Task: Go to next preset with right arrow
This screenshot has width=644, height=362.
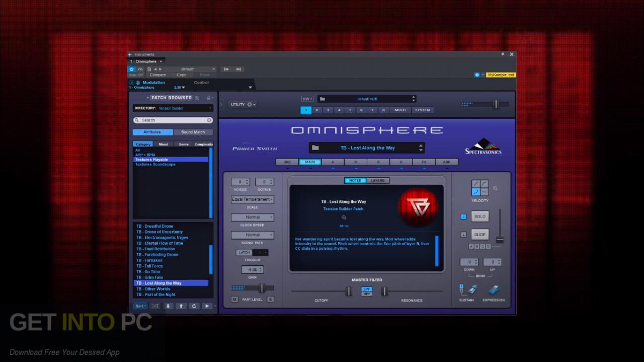Action: pyautogui.click(x=159, y=69)
